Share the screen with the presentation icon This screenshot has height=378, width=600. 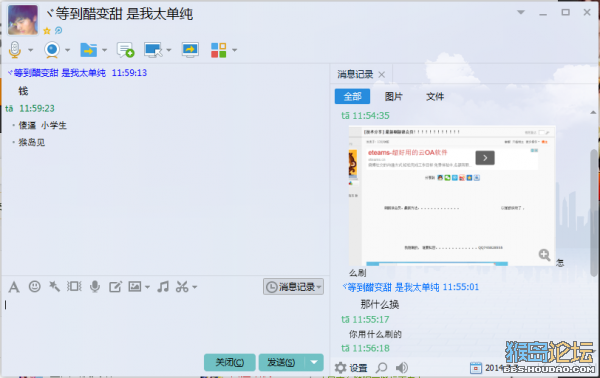click(x=190, y=50)
